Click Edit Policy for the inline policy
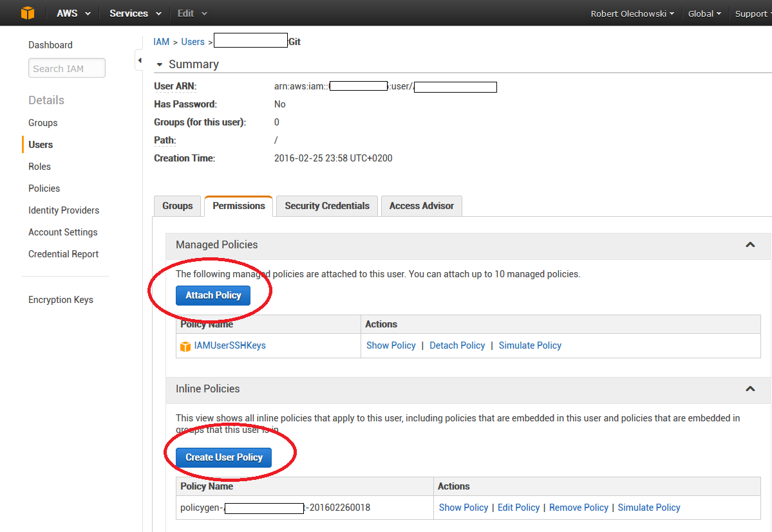The width and height of the screenshot is (772, 532). click(x=518, y=508)
